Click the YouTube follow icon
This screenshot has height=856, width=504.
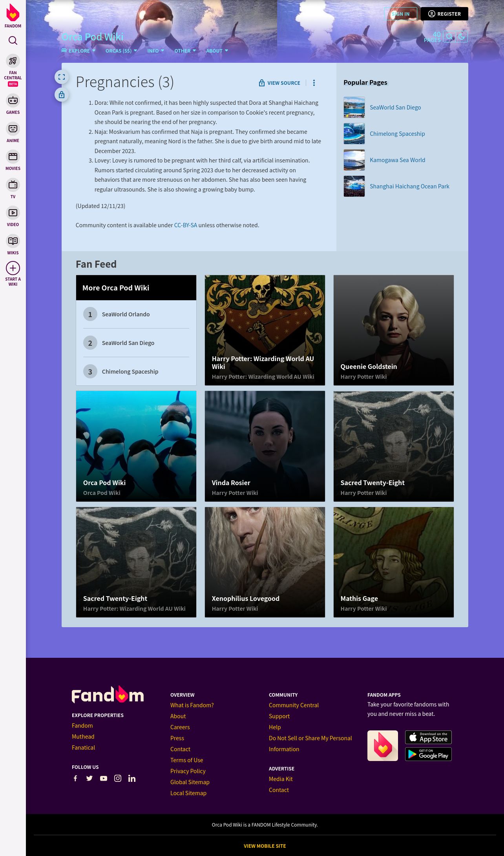[x=104, y=778]
